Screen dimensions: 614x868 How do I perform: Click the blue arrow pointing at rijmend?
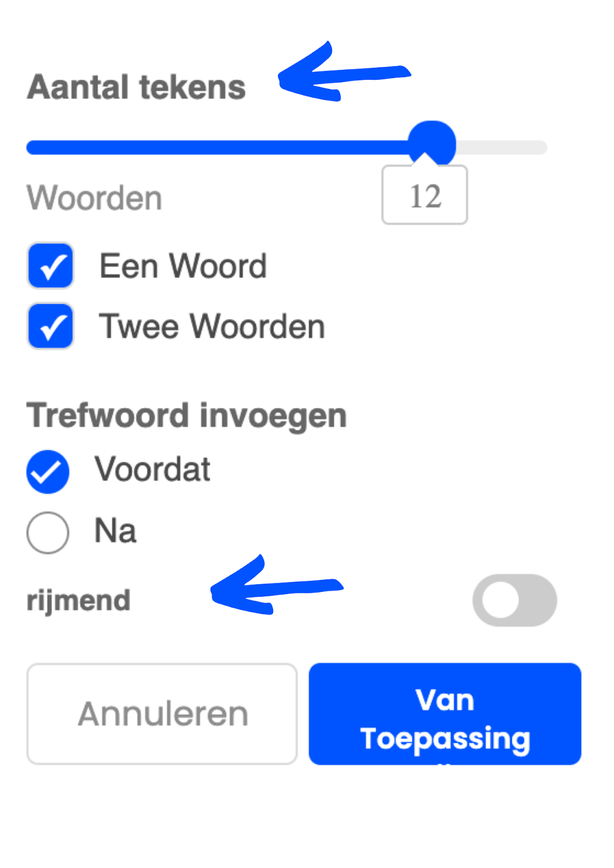tap(277, 586)
